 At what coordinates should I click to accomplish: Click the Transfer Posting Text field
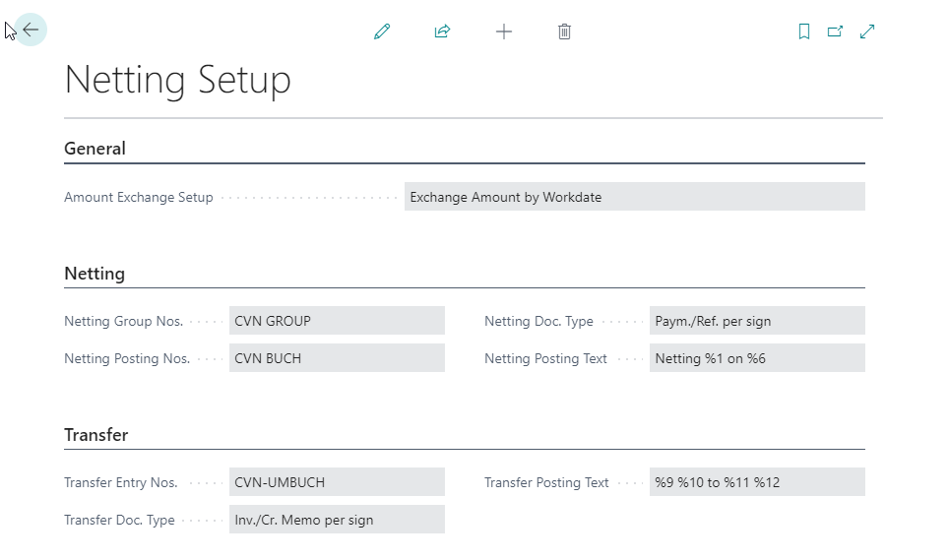[x=756, y=482]
